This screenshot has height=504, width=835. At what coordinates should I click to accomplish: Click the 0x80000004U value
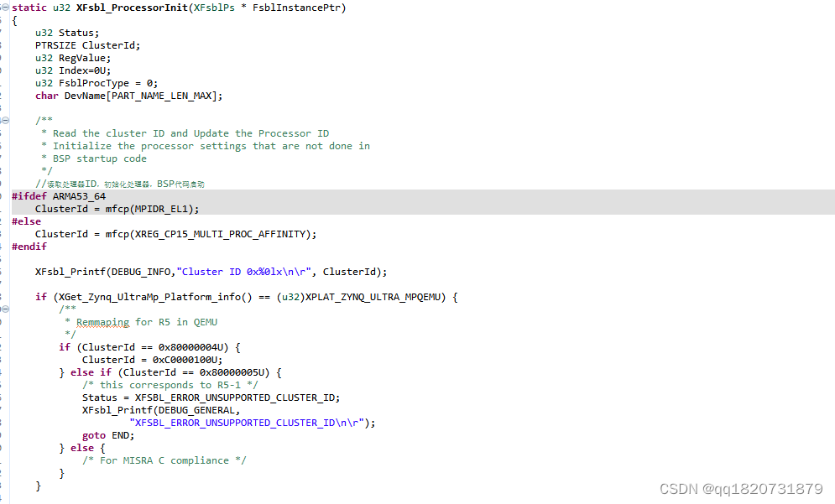coord(190,347)
